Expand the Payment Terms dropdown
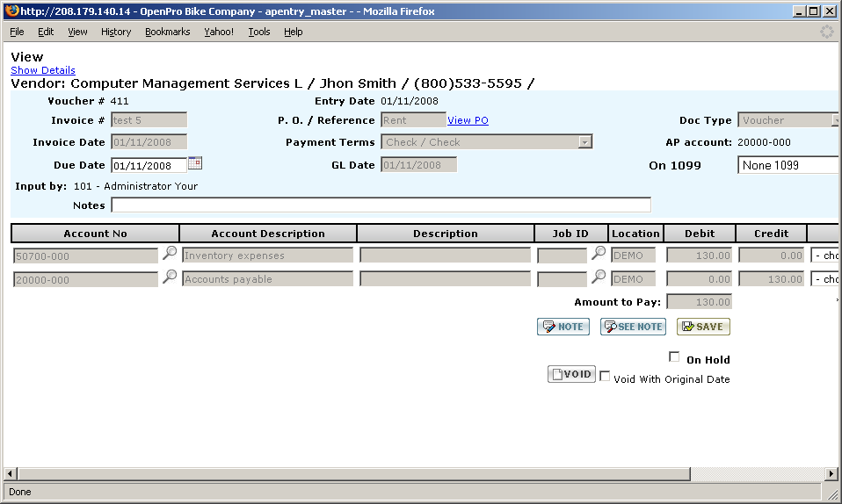Screen dimensions: 842x504 click(x=585, y=142)
